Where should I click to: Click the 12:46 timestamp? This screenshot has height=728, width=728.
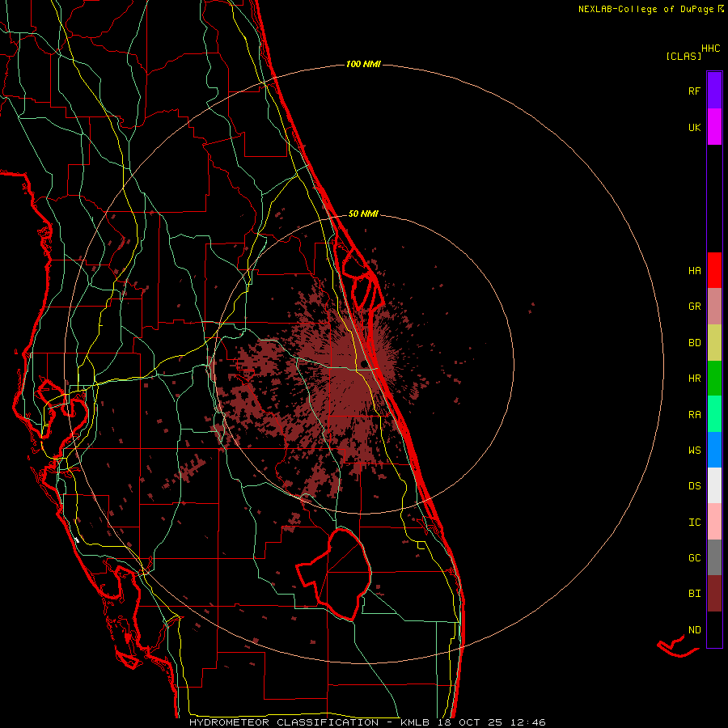[x=529, y=722]
